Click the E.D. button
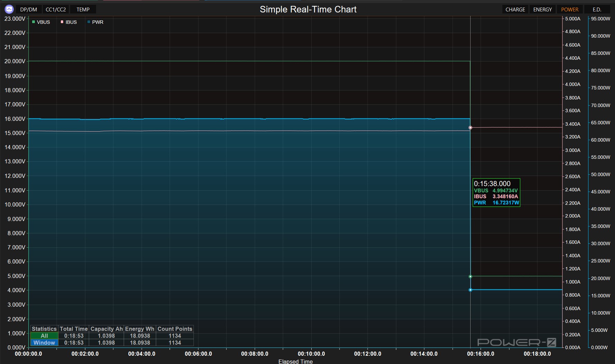This screenshot has width=615, height=364. [x=597, y=10]
